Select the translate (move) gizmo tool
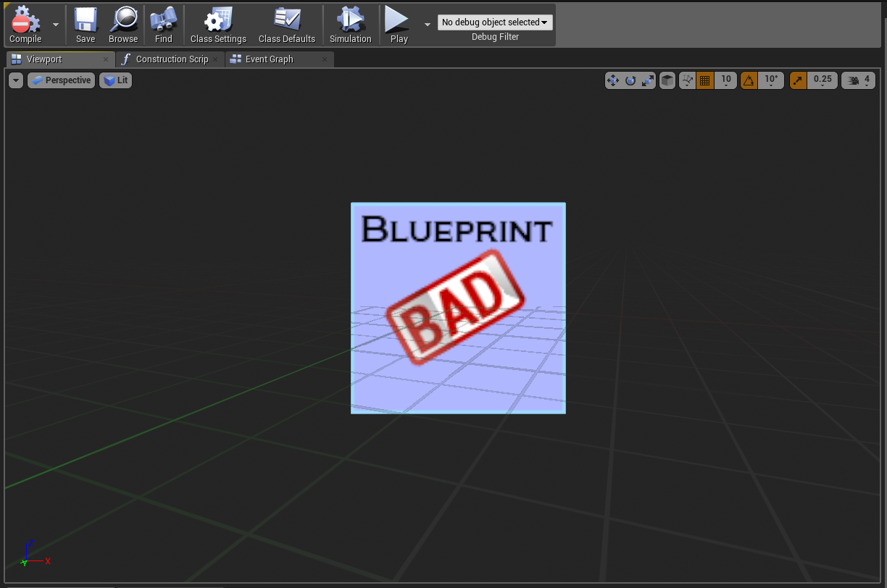The image size is (887, 588). point(613,80)
